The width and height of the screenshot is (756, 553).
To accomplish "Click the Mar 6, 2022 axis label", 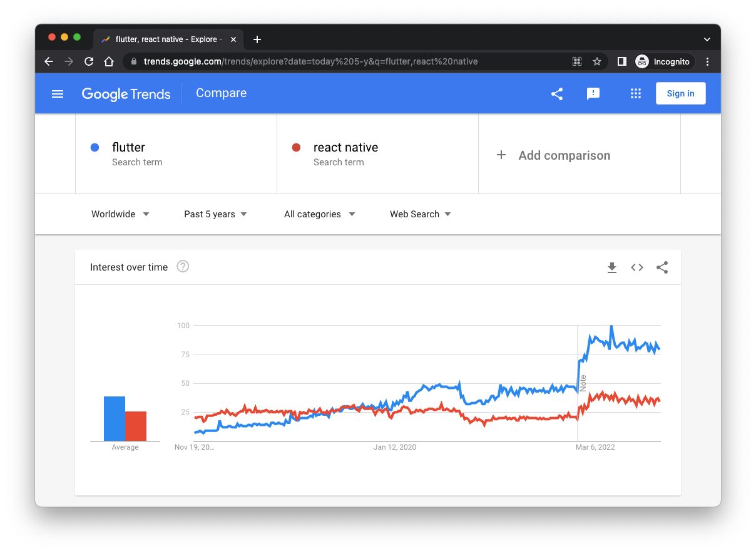I will click(595, 447).
